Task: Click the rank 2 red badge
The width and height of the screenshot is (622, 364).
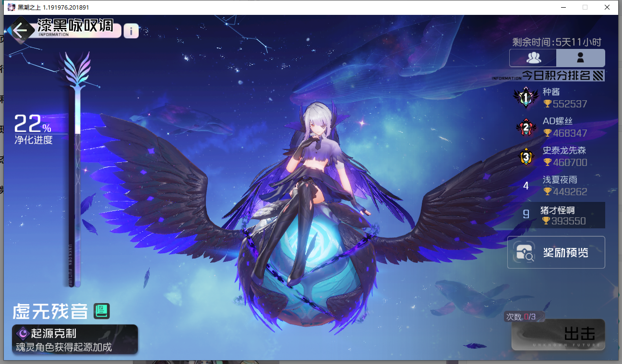Action: [x=526, y=128]
